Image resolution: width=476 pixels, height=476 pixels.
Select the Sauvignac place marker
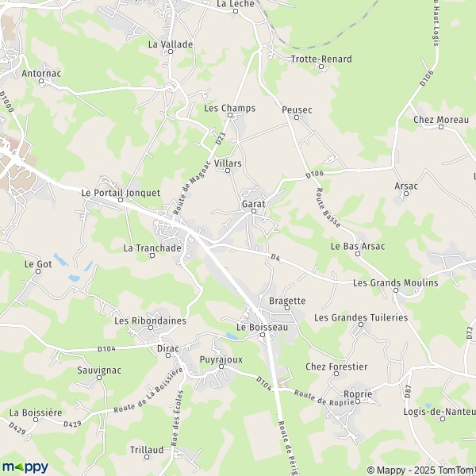[x=99, y=378]
